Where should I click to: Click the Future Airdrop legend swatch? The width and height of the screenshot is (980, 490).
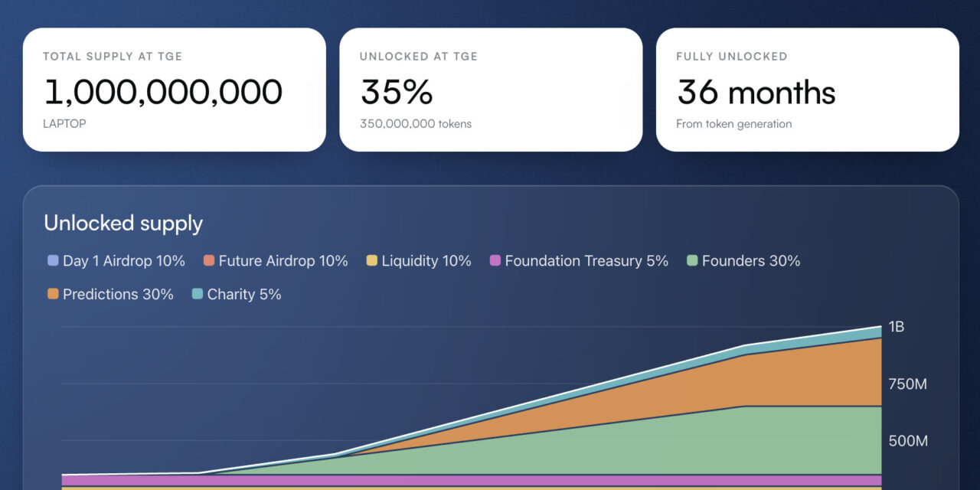(x=209, y=261)
